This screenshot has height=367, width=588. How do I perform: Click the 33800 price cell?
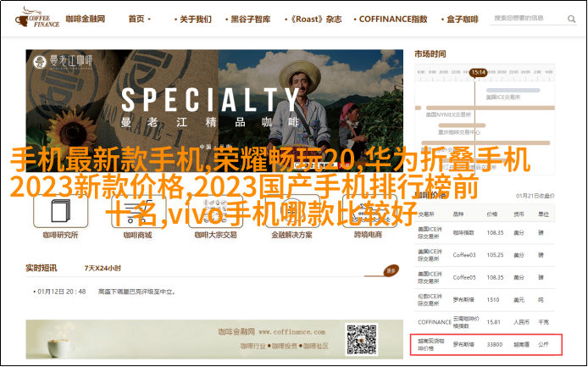click(x=495, y=344)
